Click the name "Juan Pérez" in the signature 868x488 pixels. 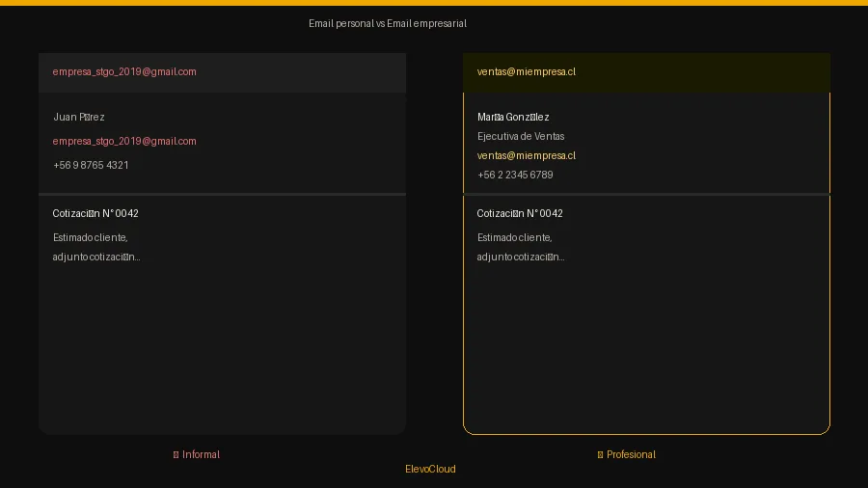point(79,118)
